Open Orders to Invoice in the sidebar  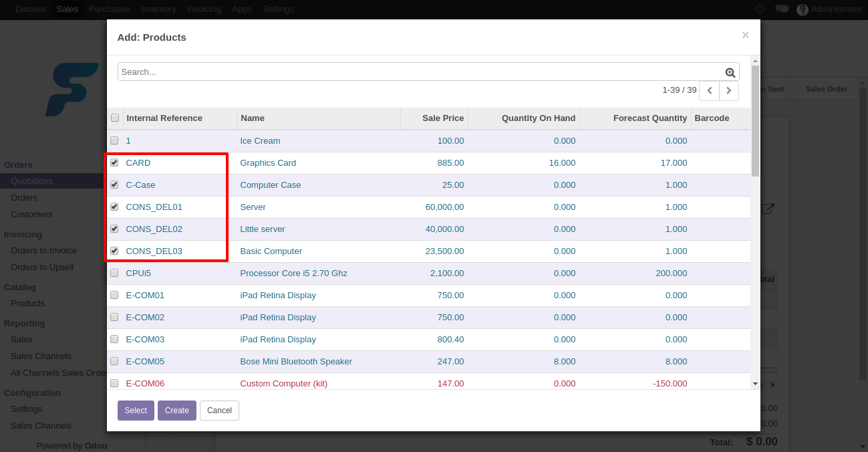point(43,251)
